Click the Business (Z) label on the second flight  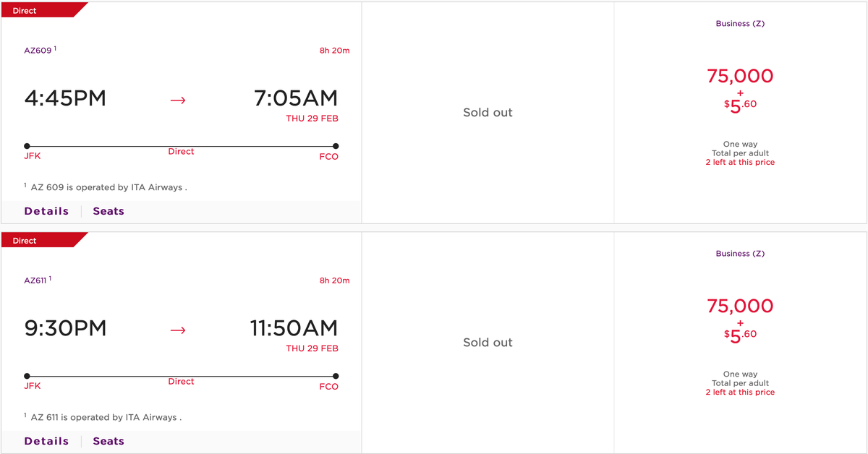click(x=740, y=253)
